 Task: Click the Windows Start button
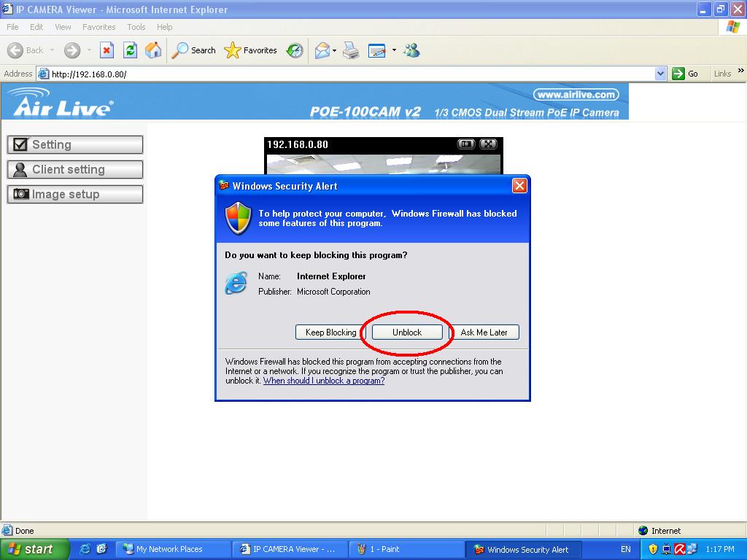pyautogui.click(x=34, y=549)
